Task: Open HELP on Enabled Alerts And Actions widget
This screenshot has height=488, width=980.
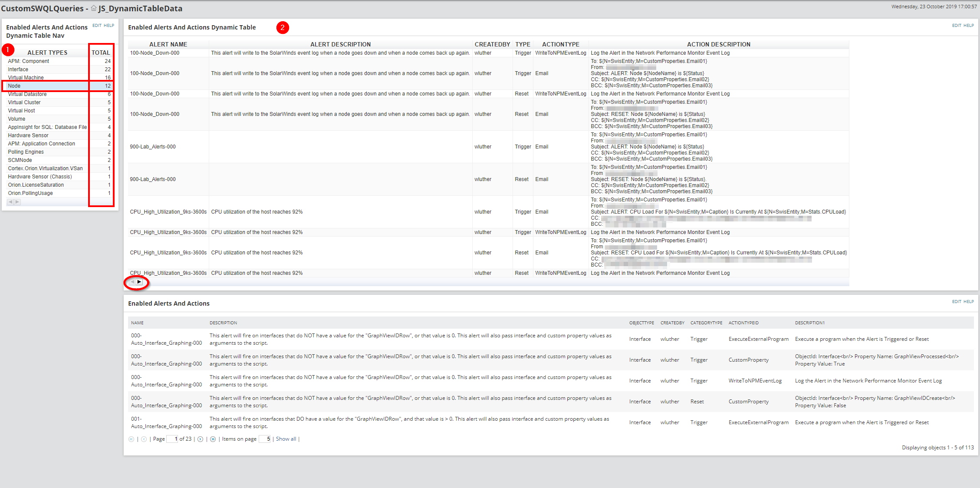Action: coord(969,302)
